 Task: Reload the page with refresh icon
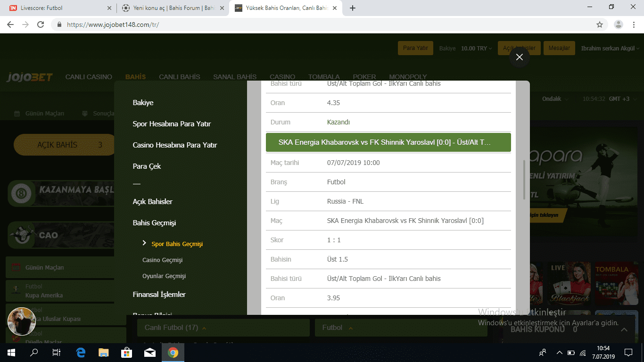click(41, 25)
